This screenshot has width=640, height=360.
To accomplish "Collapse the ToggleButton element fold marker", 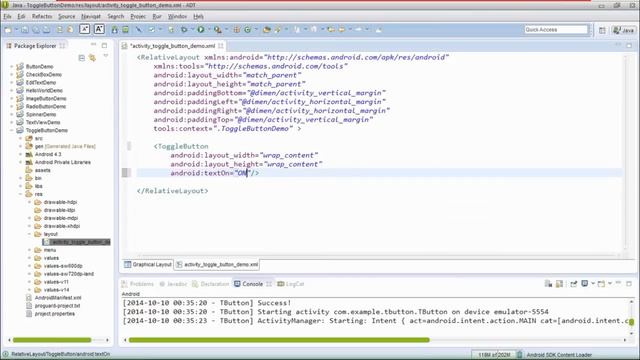I will coord(129,146).
